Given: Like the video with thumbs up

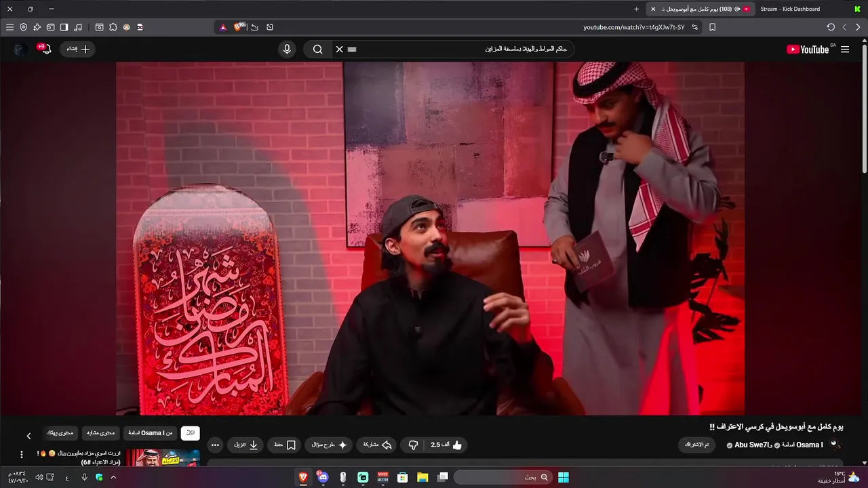Looking at the screenshot, I should pos(447,445).
